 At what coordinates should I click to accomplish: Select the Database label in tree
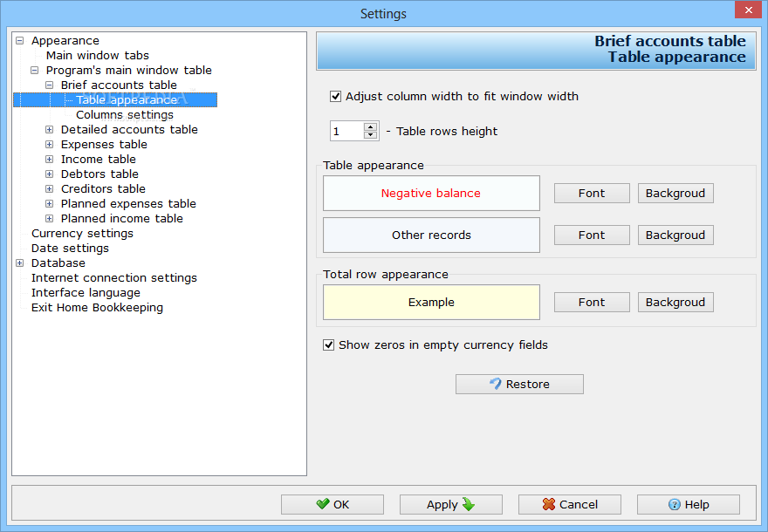tap(58, 263)
